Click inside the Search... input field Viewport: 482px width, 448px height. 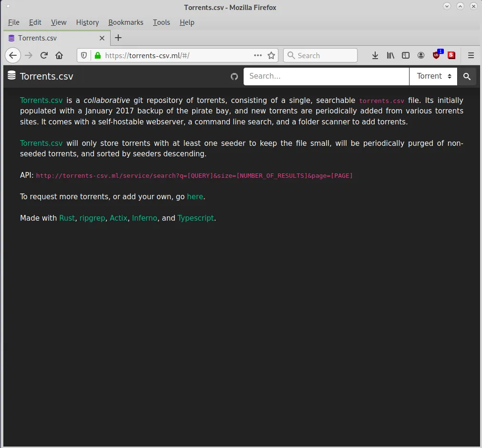point(326,76)
